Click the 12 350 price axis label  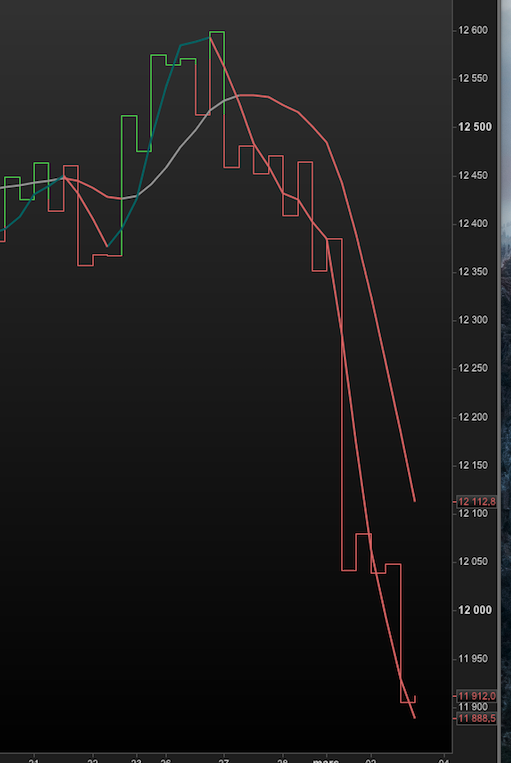(x=473, y=272)
